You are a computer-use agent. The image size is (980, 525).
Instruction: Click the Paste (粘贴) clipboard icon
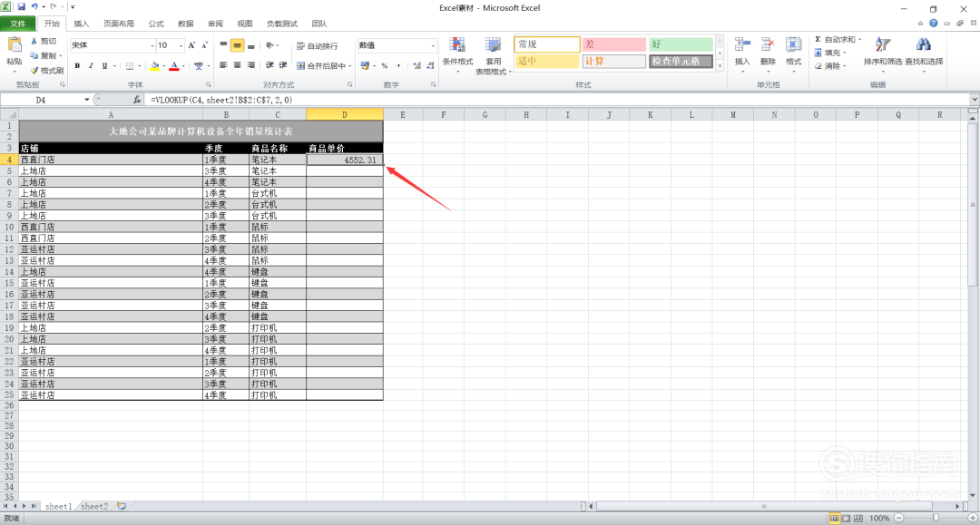pos(14,45)
